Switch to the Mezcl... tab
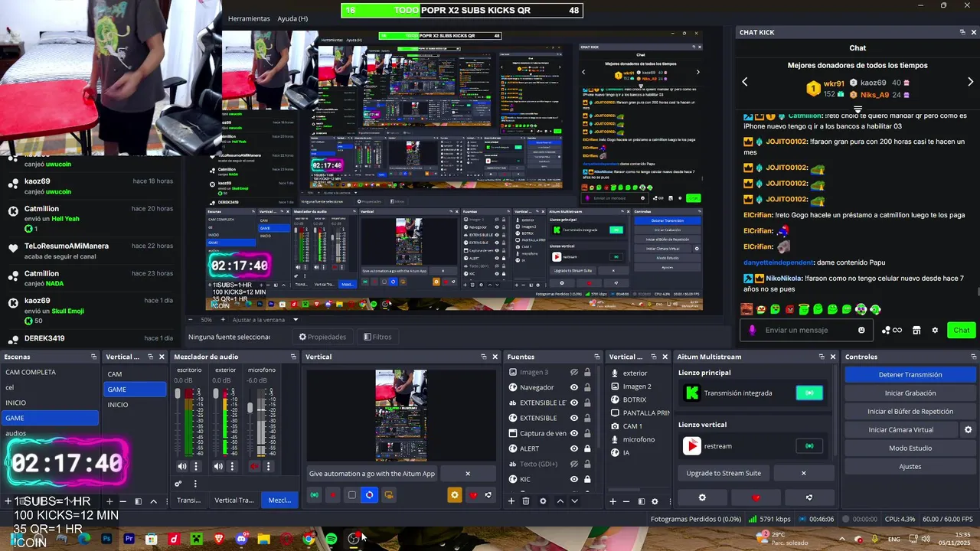Viewport: 980px width, 551px height. point(279,500)
